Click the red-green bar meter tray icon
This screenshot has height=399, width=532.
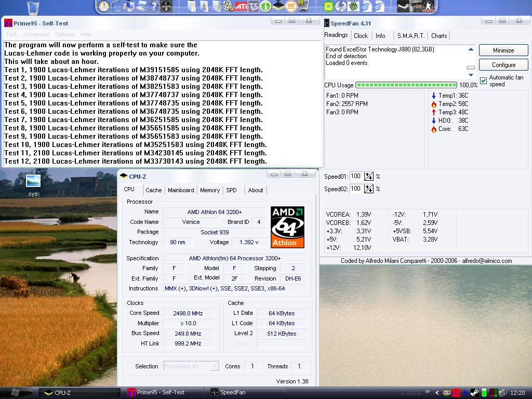click(x=494, y=393)
